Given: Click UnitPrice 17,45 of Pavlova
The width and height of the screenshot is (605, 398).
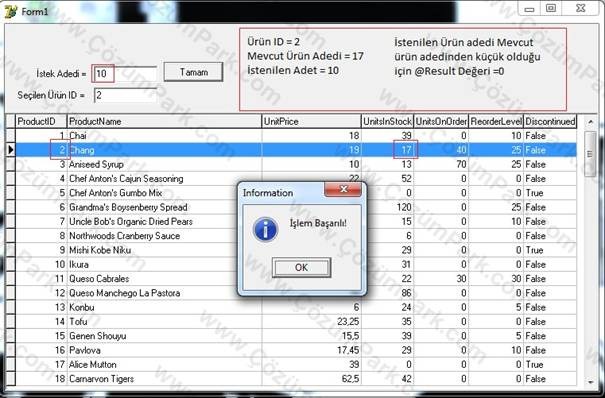Looking at the screenshot, I should [x=311, y=350].
